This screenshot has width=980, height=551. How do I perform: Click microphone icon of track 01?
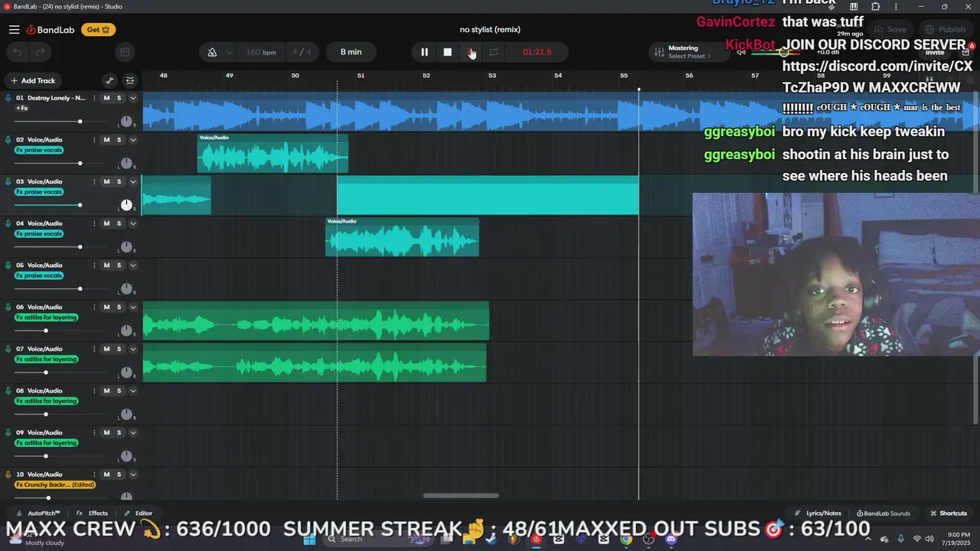8,98
